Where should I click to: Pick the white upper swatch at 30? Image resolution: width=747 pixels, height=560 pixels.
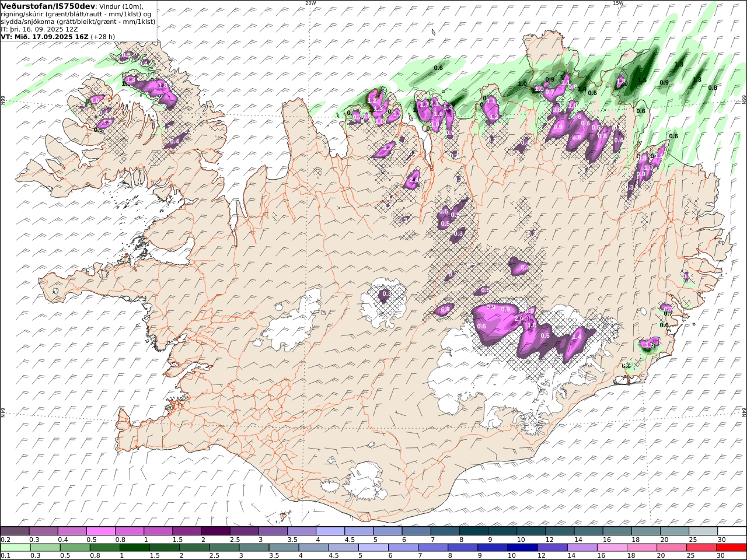point(731,531)
